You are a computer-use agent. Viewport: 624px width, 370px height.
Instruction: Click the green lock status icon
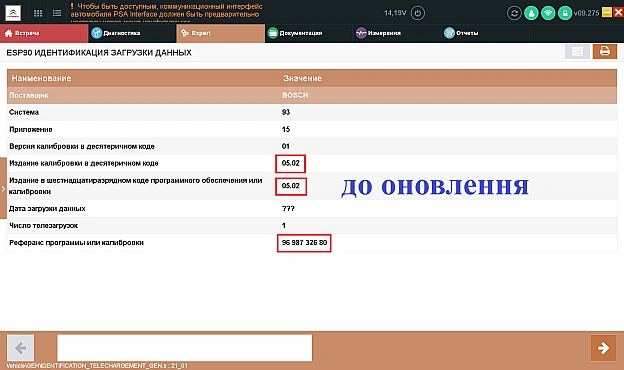(x=565, y=13)
